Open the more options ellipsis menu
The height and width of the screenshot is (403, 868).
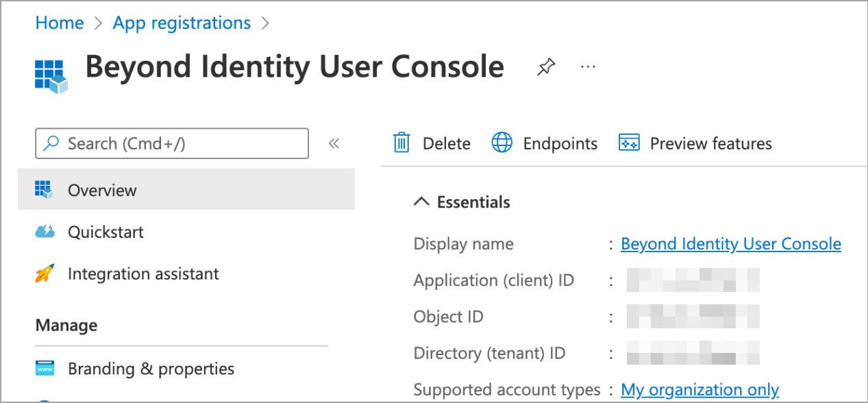pyautogui.click(x=588, y=66)
